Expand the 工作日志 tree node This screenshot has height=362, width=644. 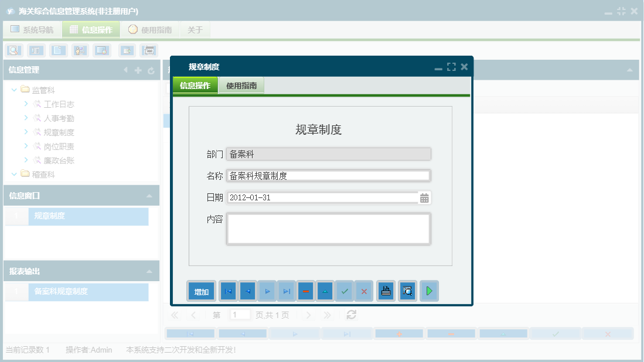pyautogui.click(x=25, y=104)
